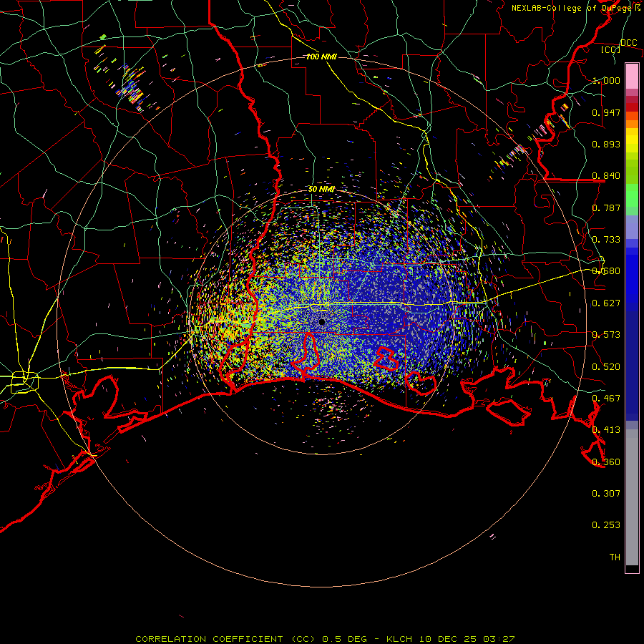
Task: Click the 100 NMI range ring label
Action: (x=321, y=57)
